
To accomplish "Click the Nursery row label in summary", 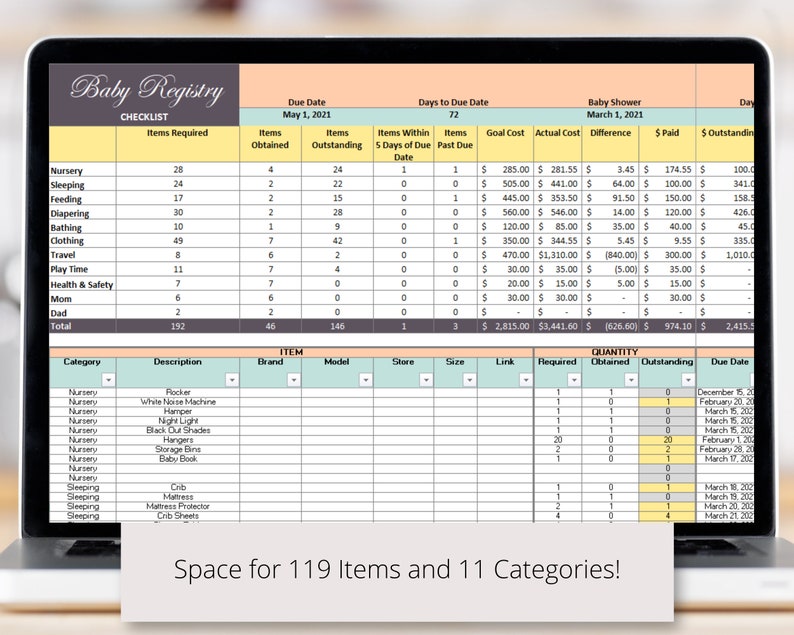I will coord(66,171).
